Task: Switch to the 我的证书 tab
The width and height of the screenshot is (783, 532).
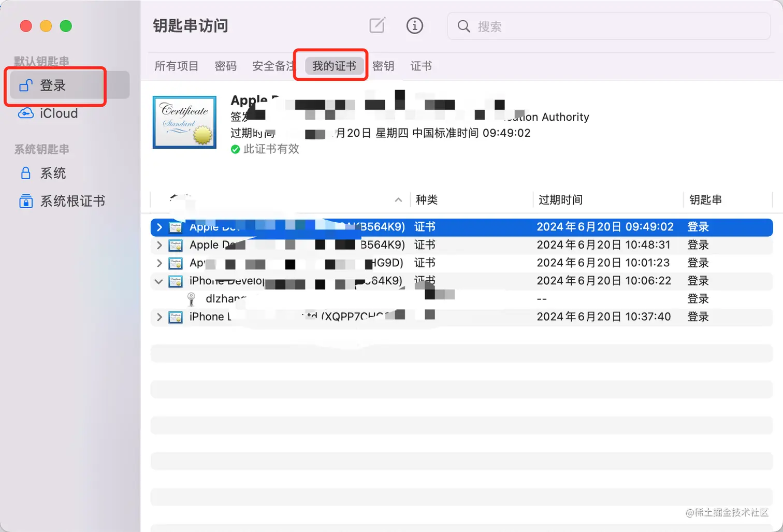Action: [x=334, y=66]
